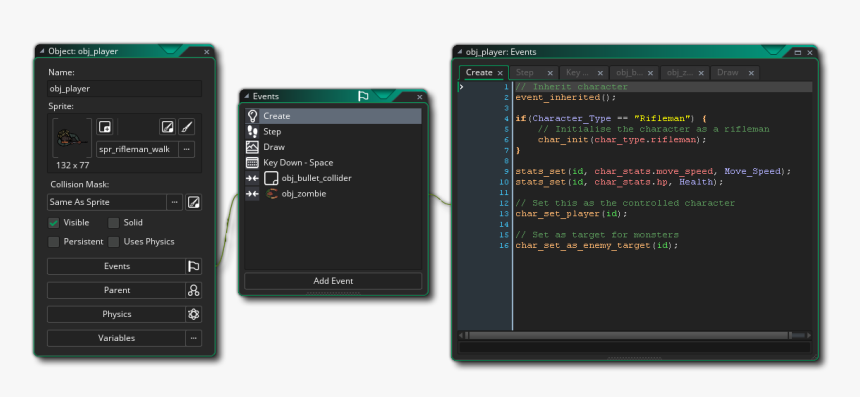The width and height of the screenshot is (860, 397).
Task: Click code line event_inherited();
Action: click(x=566, y=97)
